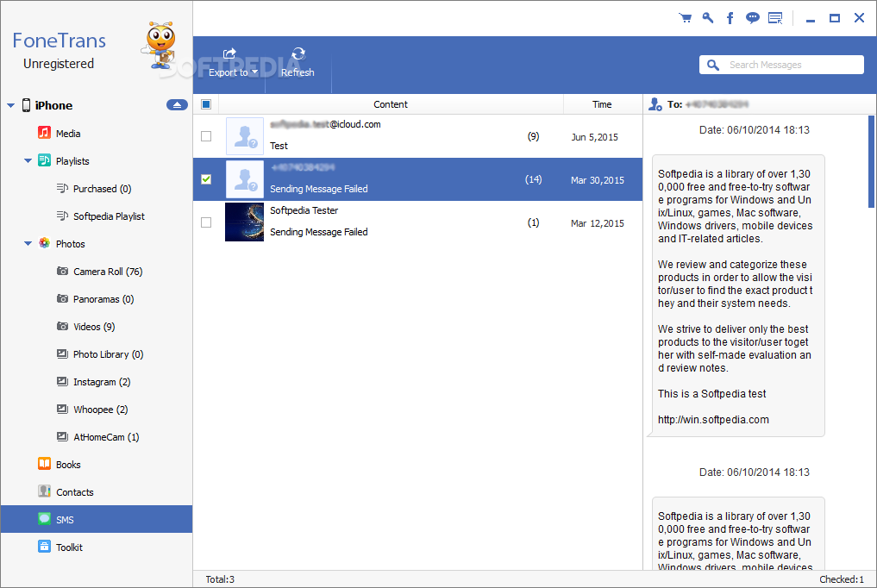Collapse the Photos section
The image size is (877, 588).
point(28,244)
